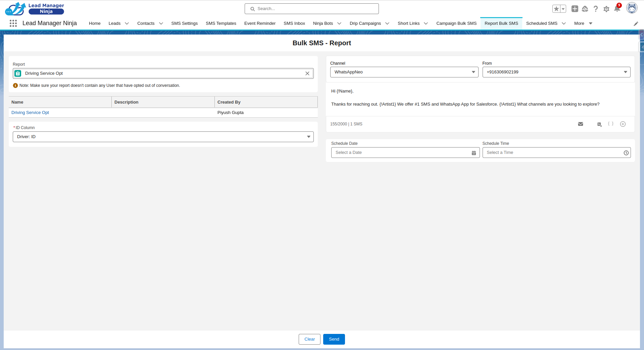Screen dimensions: 644x350
Task: Click the Report lookup field
Action: pos(163,73)
